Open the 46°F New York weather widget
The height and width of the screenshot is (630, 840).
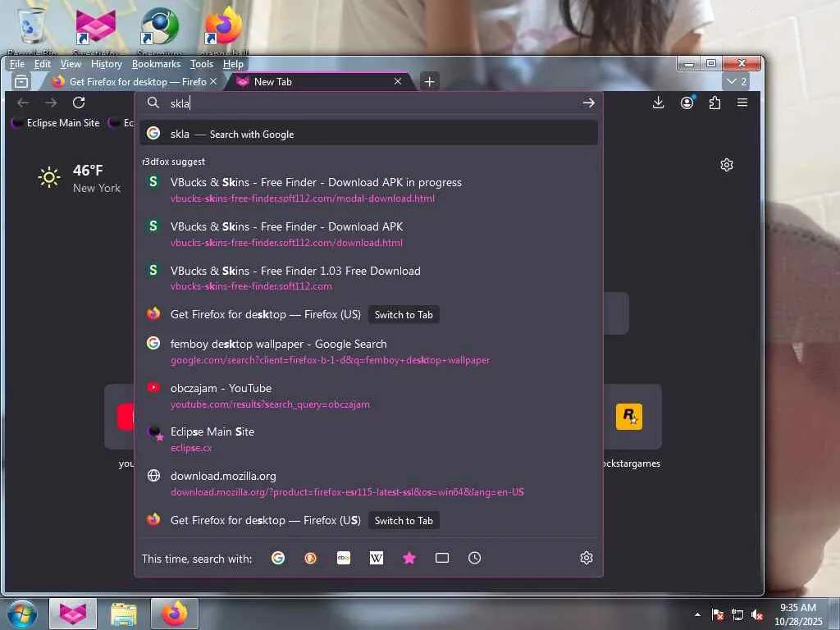pos(80,178)
